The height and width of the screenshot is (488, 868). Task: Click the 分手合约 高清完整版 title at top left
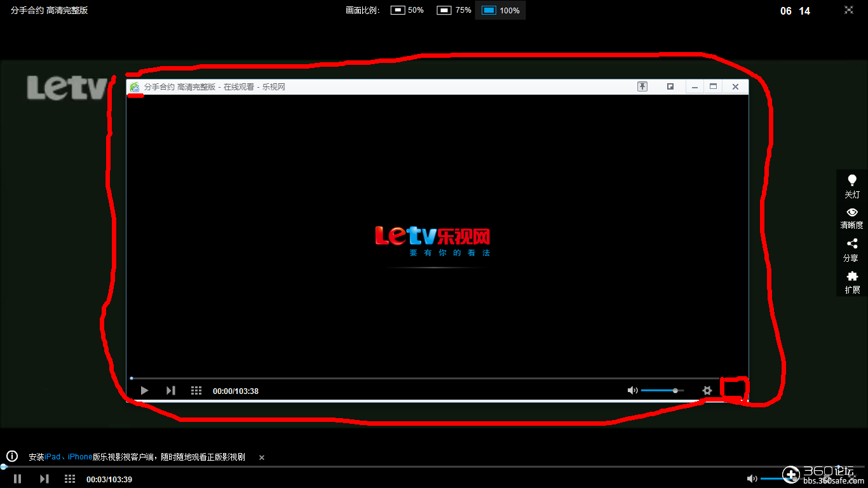pyautogui.click(x=50, y=11)
